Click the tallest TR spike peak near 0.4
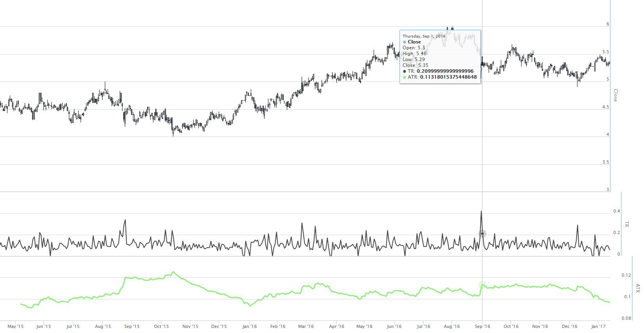 point(481,212)
